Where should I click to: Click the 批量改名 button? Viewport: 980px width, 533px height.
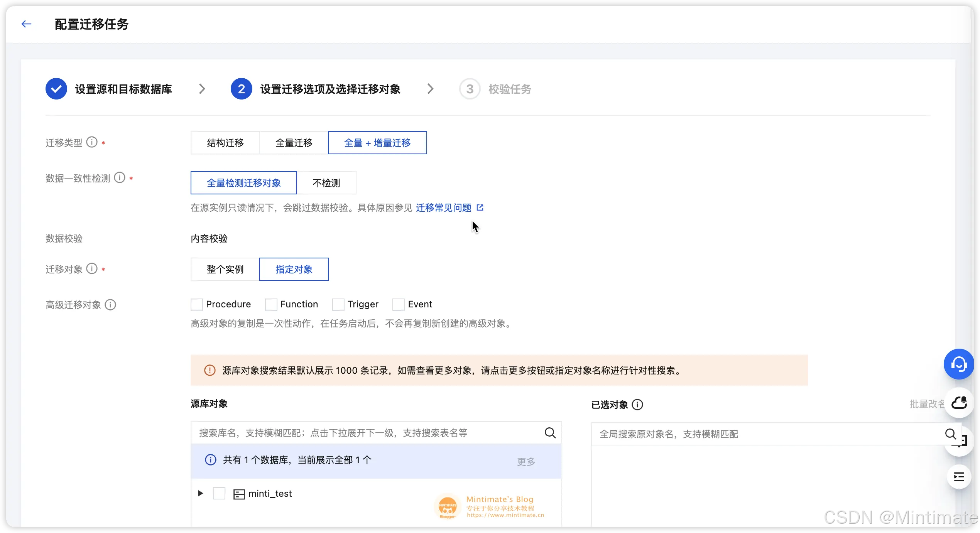[928, 404]
